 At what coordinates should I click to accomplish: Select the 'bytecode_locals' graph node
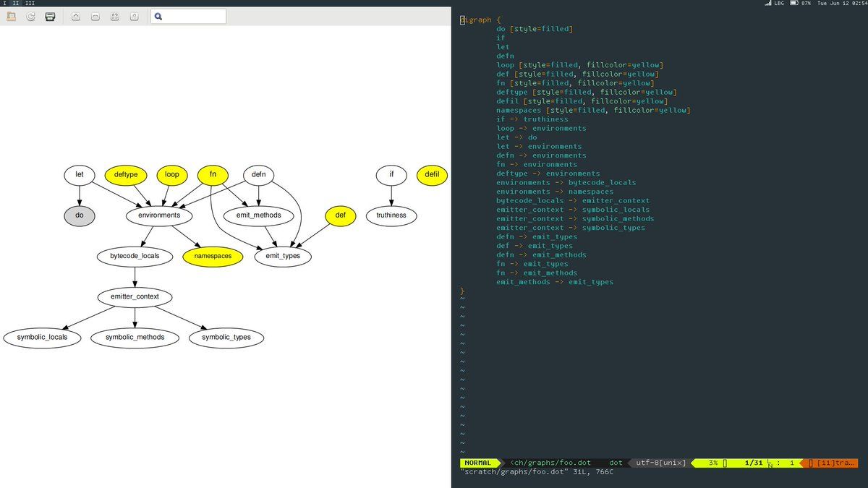point(135,256)
